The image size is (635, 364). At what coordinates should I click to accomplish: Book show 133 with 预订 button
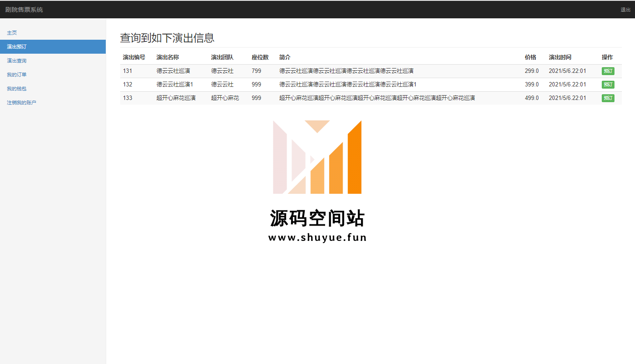click(x=608, y=98)
